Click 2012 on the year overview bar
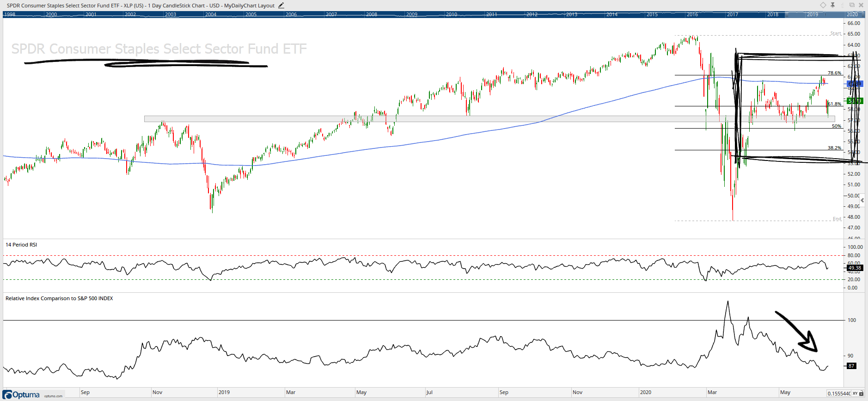 [x=532, y=14]
